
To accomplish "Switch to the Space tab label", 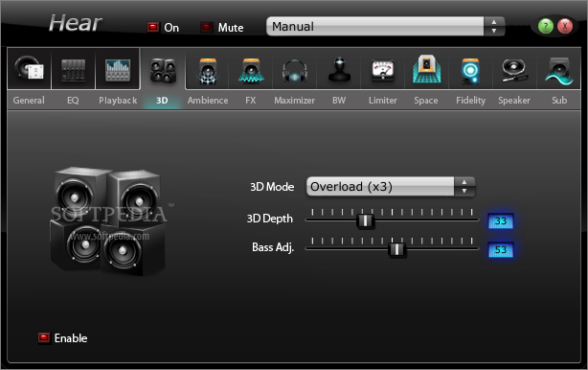I will [426, 101].
